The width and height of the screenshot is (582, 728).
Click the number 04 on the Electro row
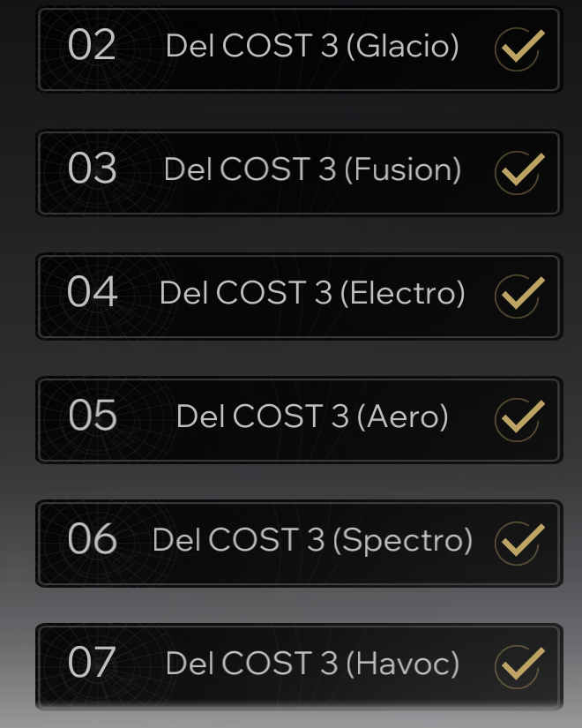[92, 293]
